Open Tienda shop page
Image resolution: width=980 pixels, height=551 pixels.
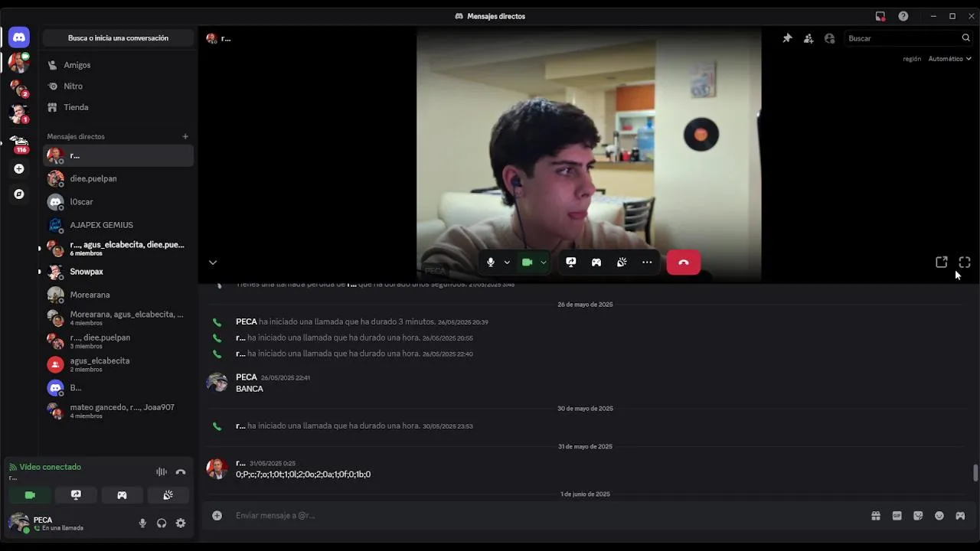[x=118, y=107]
